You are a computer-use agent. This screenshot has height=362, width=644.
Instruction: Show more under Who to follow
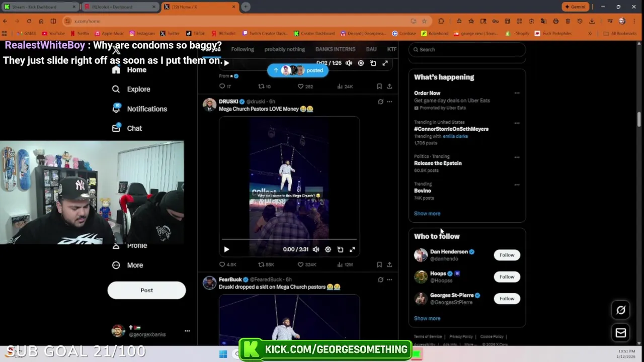[x=427, y=318]
